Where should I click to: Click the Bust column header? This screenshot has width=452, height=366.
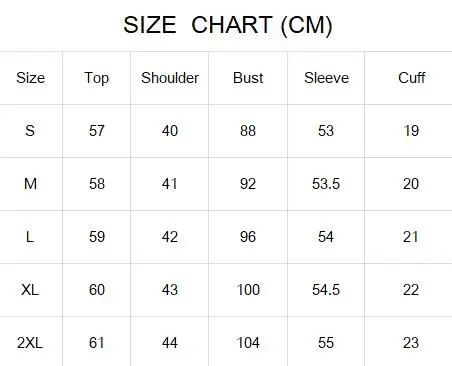[248, 78]
